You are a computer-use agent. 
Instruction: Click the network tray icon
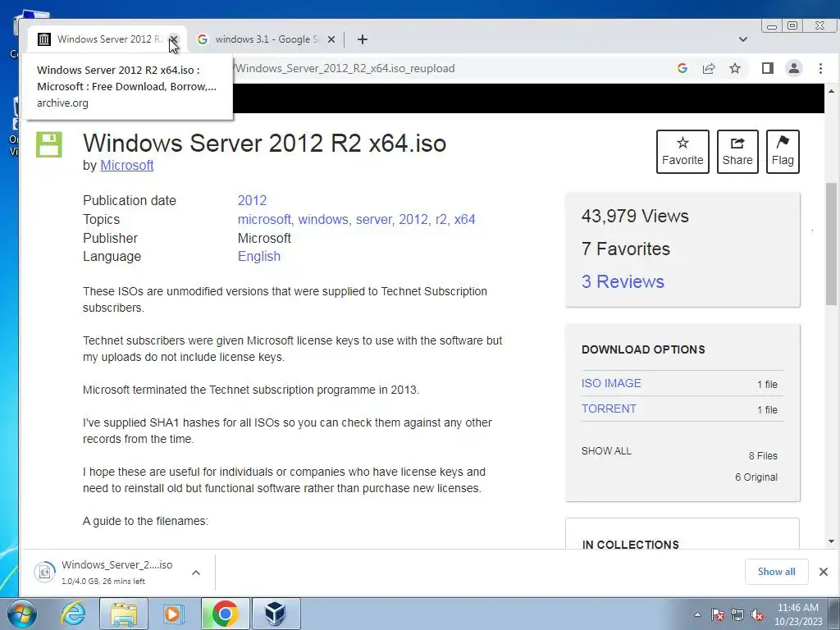tap(737, 614)
